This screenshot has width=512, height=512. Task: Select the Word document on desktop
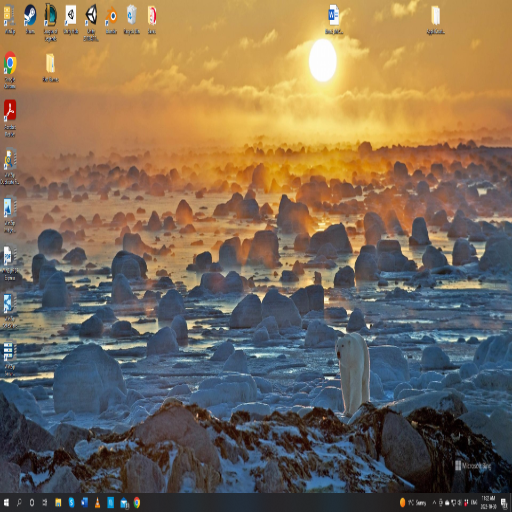point(334,19)
